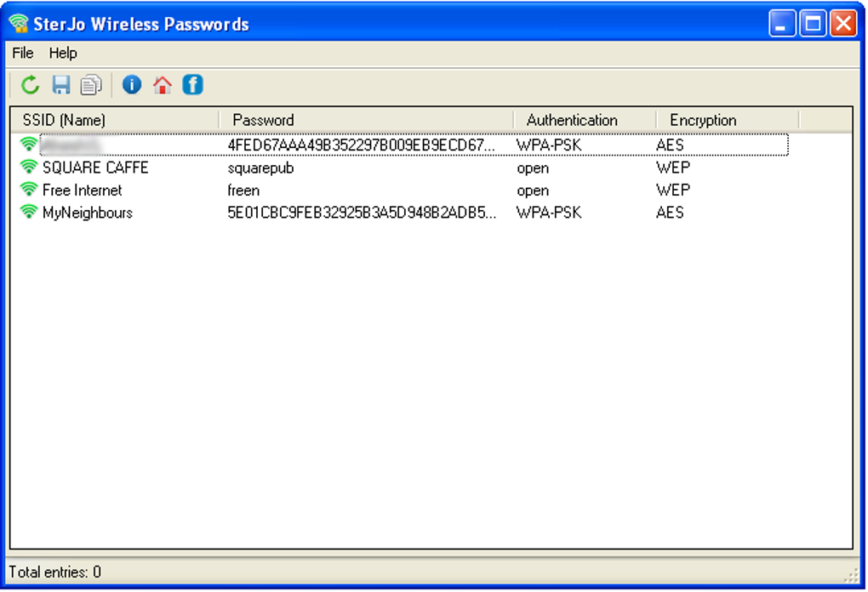Click Wi-Fi icon next to MyNeighbours
Image resolution: width=868 pixels, height=592 pixels.
28,213
